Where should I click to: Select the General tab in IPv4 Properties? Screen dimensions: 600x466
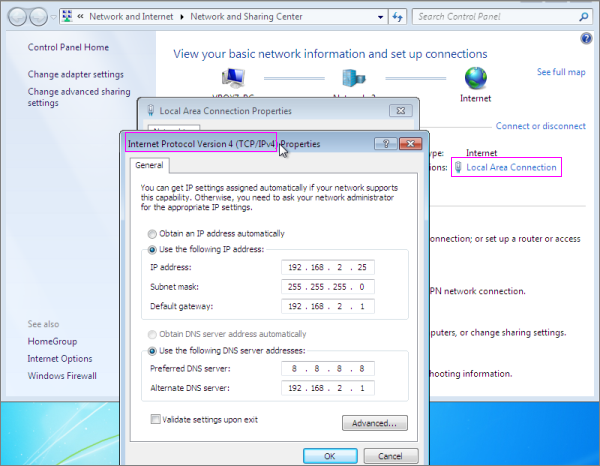[149, 166]
